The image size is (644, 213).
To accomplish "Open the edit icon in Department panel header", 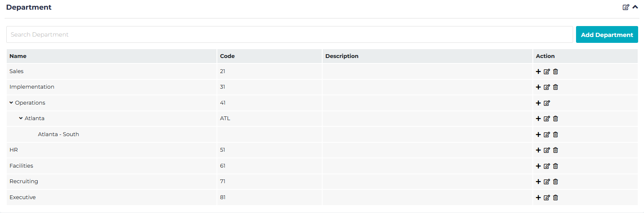I will tap(626, 7).
